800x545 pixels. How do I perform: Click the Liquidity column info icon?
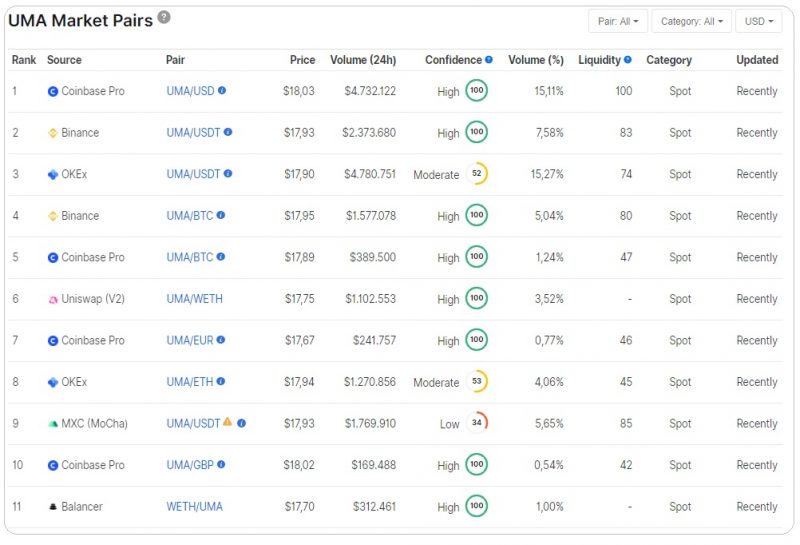tap(628, 60)
